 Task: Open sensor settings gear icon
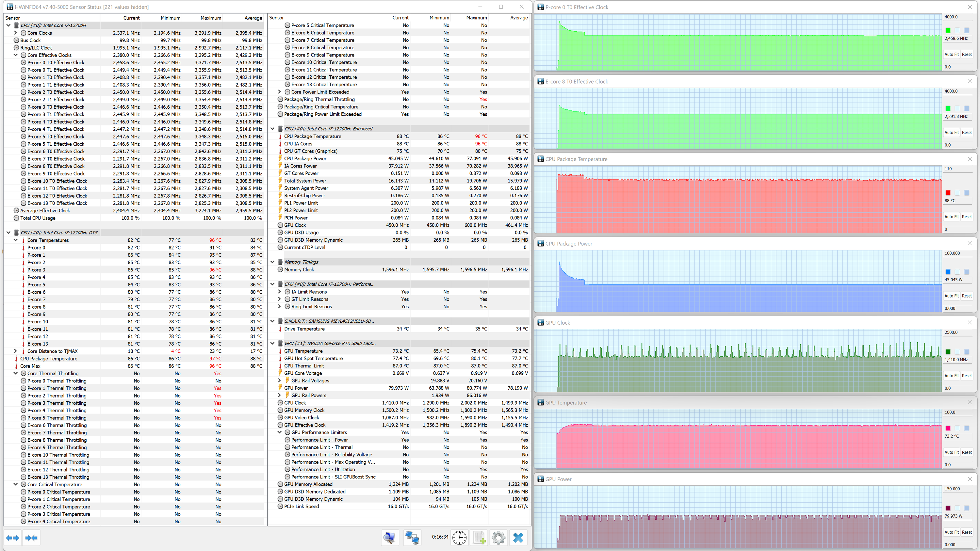[x=498, y=538]
